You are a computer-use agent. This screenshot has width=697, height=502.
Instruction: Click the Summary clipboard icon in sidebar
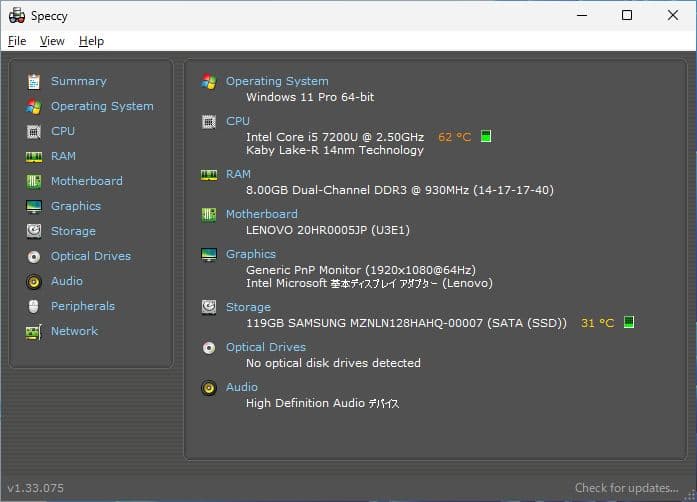pyautogui.click(x=34, y=81)
